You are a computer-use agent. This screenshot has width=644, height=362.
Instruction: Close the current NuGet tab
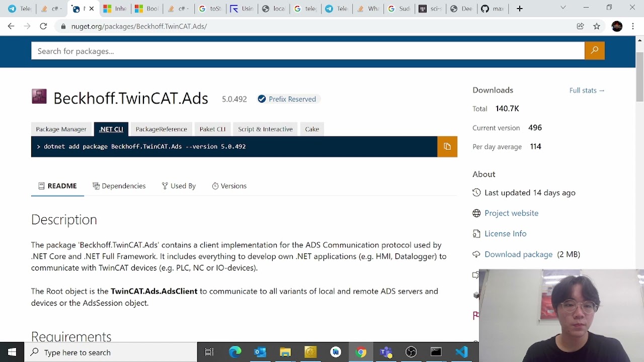92,9
